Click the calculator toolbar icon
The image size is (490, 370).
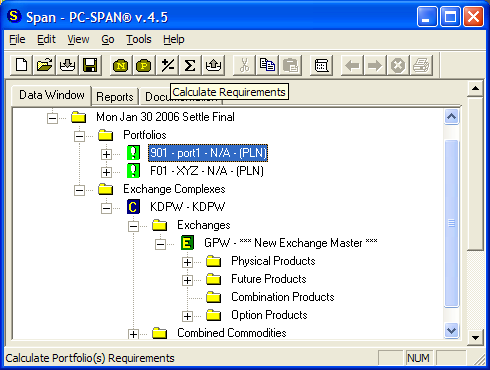(x=321, y=65)
